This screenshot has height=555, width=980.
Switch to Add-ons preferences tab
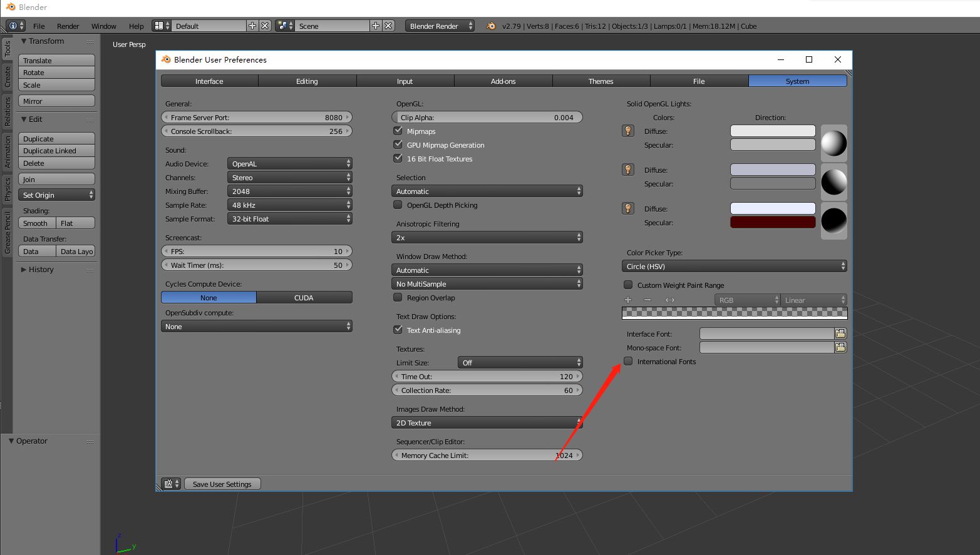[503, 81]
